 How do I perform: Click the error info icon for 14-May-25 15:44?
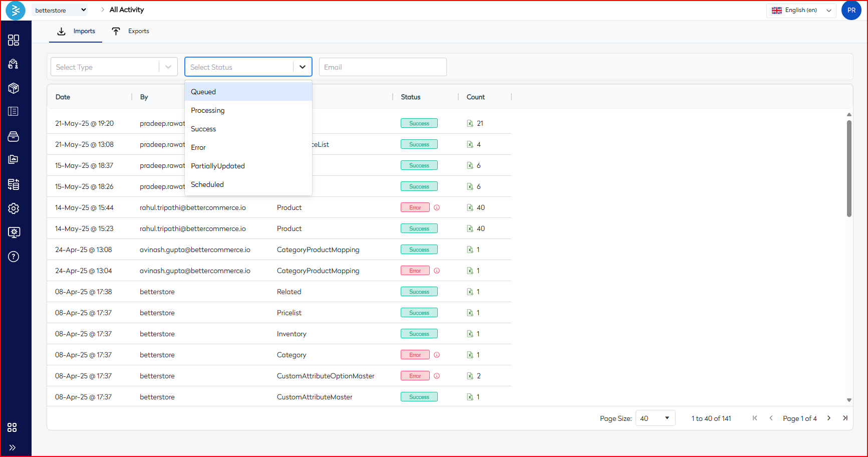(x=437, y=207)
